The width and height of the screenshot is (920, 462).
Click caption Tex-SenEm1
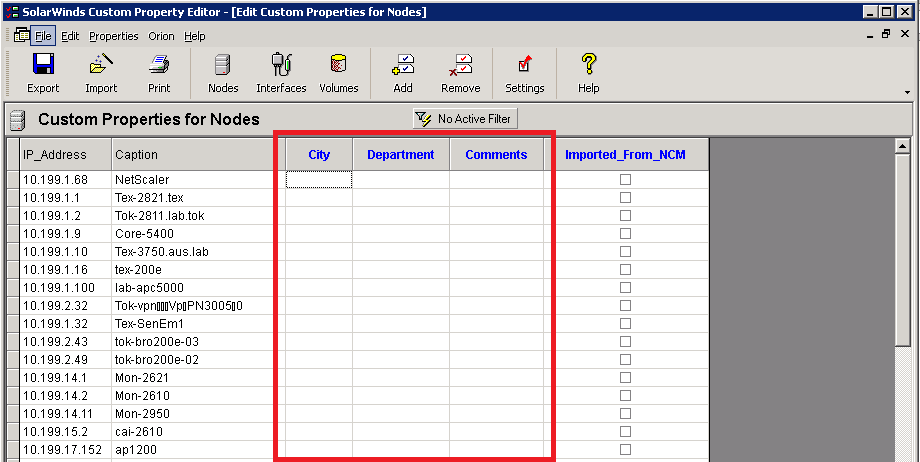point(150,323)
